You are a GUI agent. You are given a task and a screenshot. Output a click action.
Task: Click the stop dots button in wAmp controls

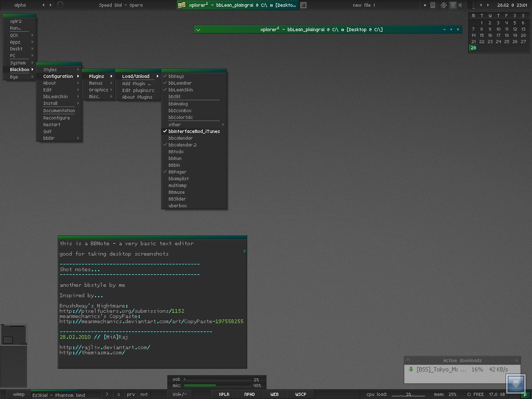coord(118,395)
